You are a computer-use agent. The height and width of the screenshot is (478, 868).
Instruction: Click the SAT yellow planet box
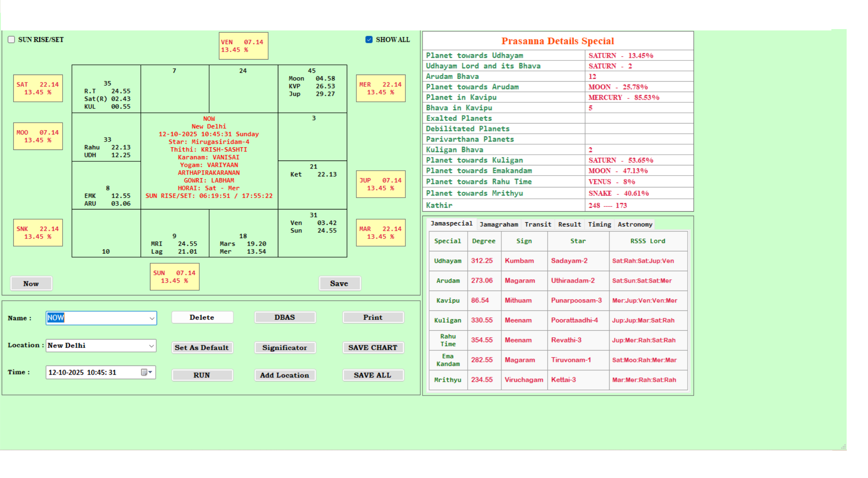click(38, 88)
